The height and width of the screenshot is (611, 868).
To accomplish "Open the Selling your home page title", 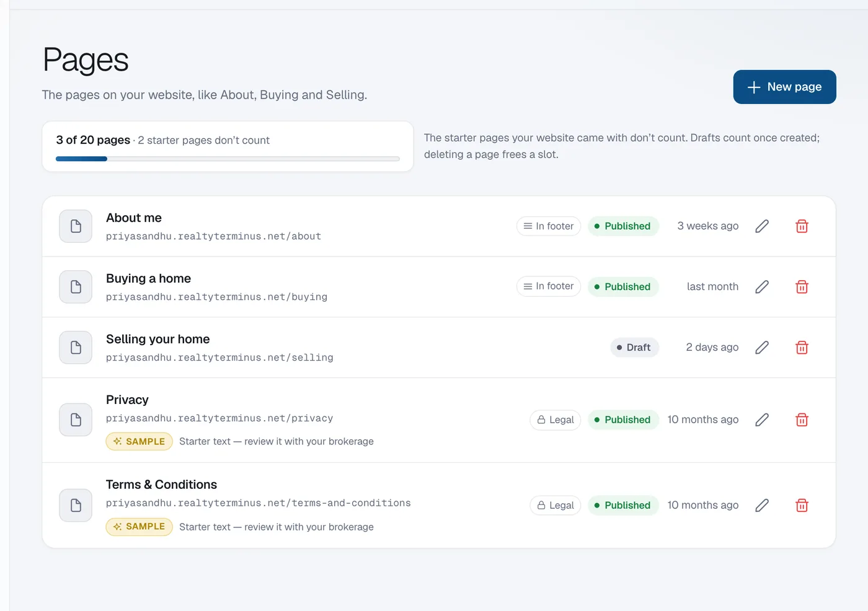I will (x=158, y=340).
